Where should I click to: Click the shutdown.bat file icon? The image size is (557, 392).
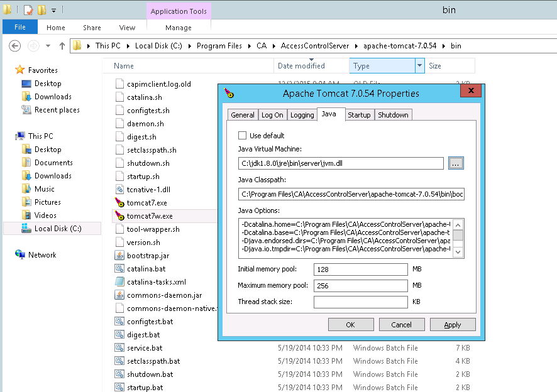(x=119, y=374)
